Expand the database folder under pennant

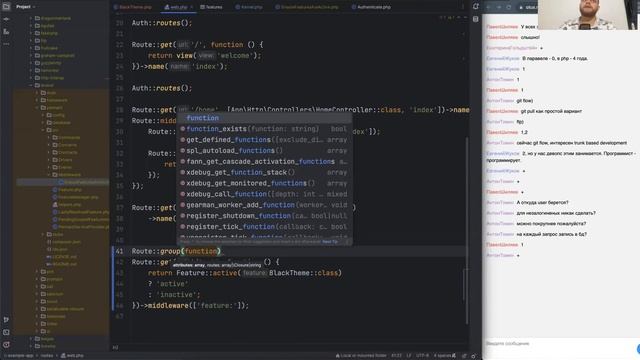(43, 122)
